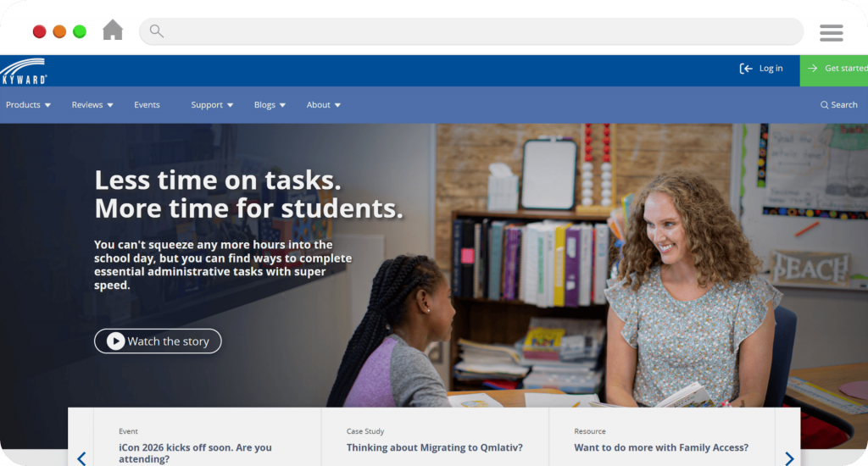Open the hamburger menu icon
The image size is (868, 466).
(x=831, y=33)
